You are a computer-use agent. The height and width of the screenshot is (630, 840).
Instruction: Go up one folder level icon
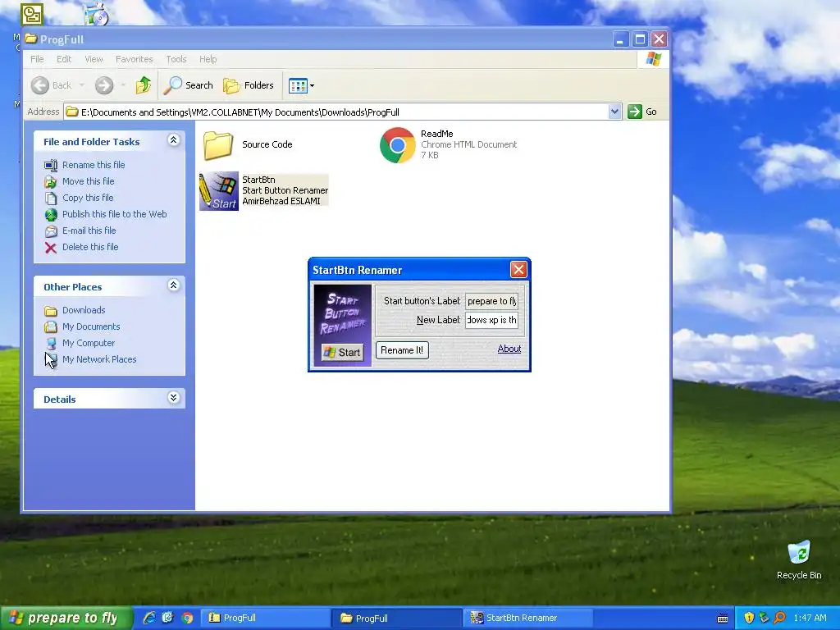[143, 85]
